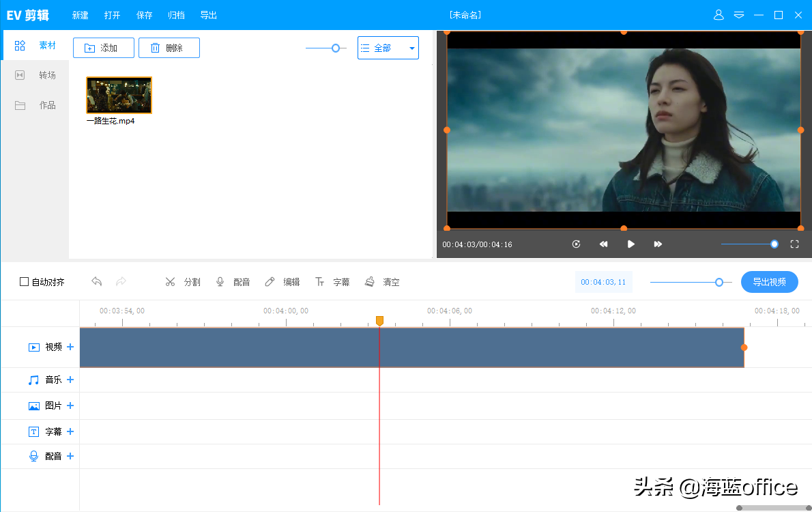Add to the 音乐 track
Screen dimensions: 812x512
70,380
